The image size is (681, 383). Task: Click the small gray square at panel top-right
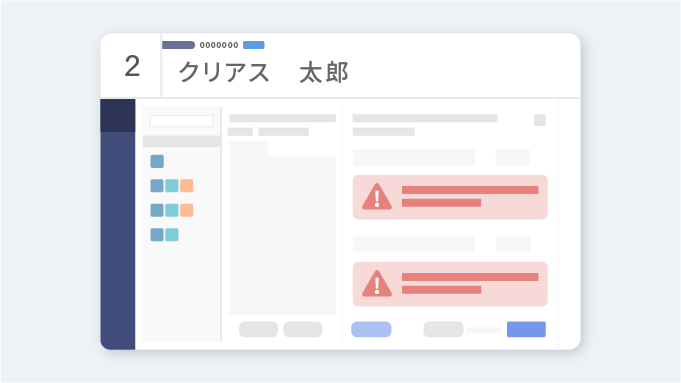coord(540,120)
